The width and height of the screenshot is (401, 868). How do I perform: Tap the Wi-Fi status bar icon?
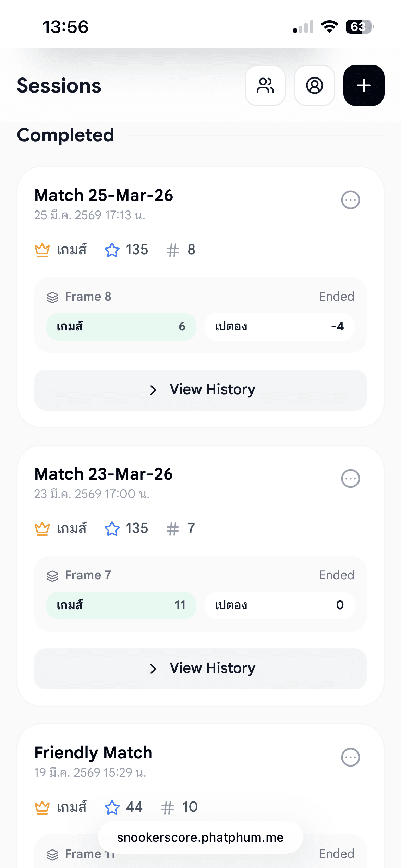[329, 27]
